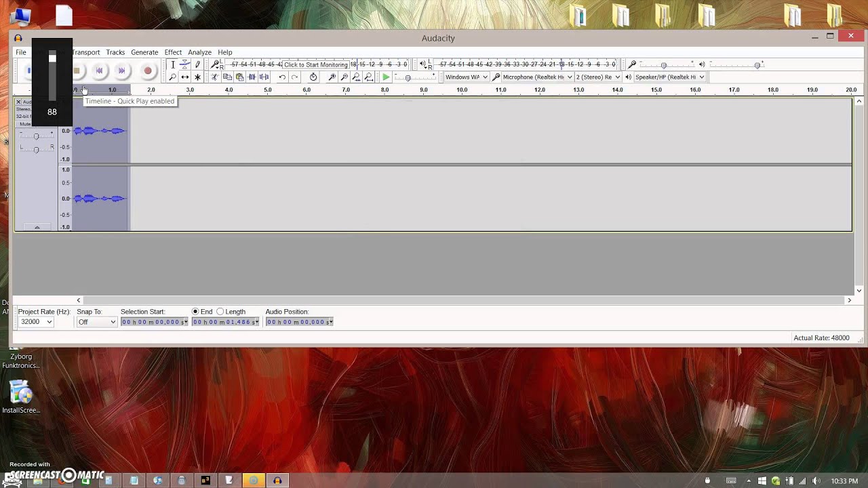
Task: Click the Redo arrow icon
Action: click(294, 77)
